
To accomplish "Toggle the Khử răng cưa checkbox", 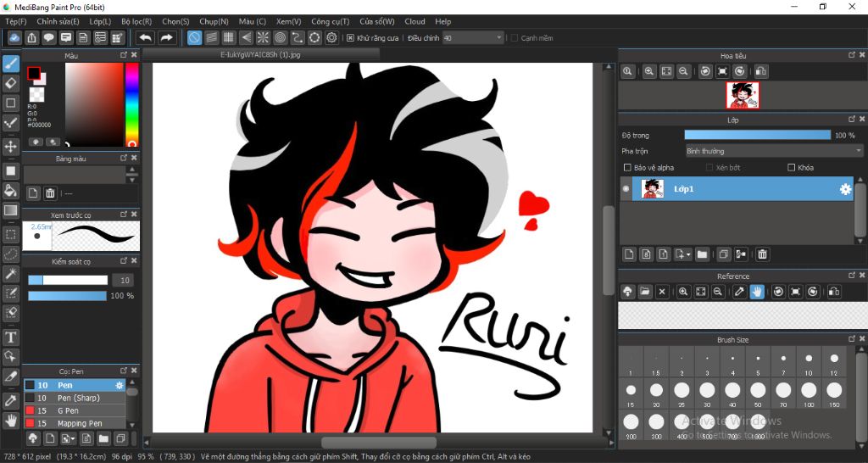I will pos(350,38).
